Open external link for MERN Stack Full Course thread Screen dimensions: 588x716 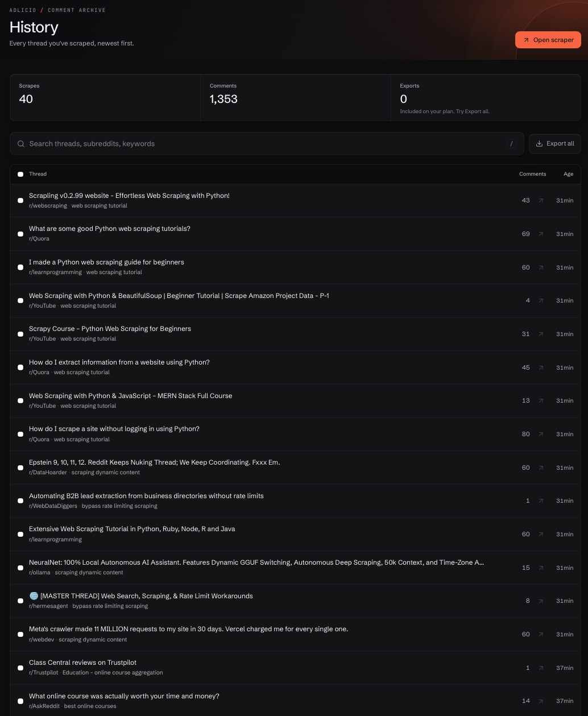pos(541,400)
